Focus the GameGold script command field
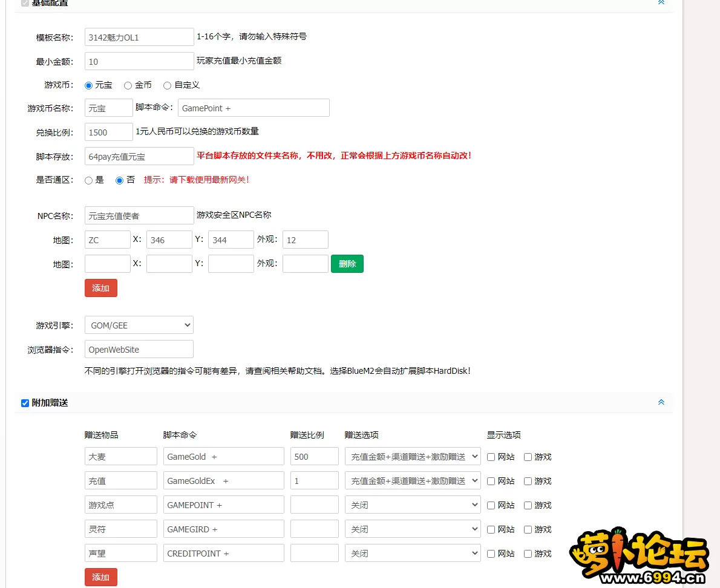 224,457
